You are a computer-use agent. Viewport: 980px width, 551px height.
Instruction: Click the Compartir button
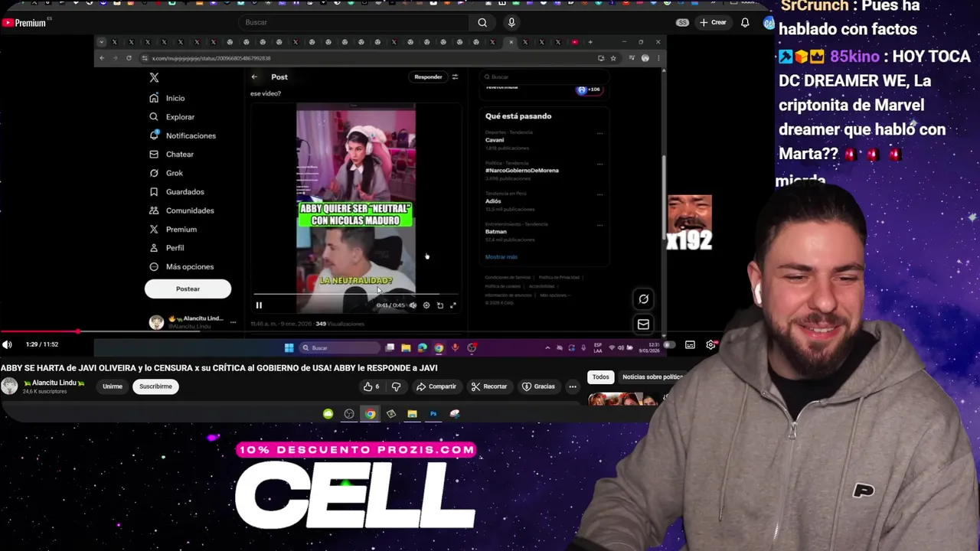tap(436, 386)
